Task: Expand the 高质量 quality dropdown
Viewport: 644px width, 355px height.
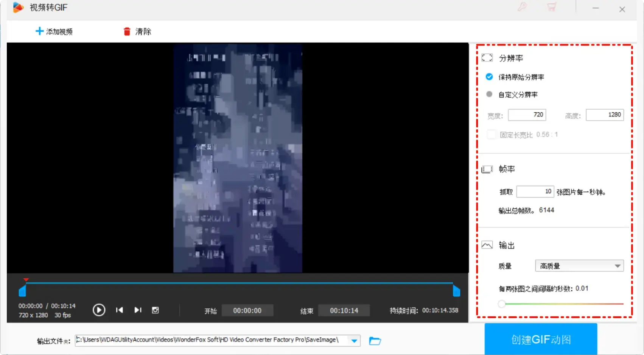Action: point(617,266)
